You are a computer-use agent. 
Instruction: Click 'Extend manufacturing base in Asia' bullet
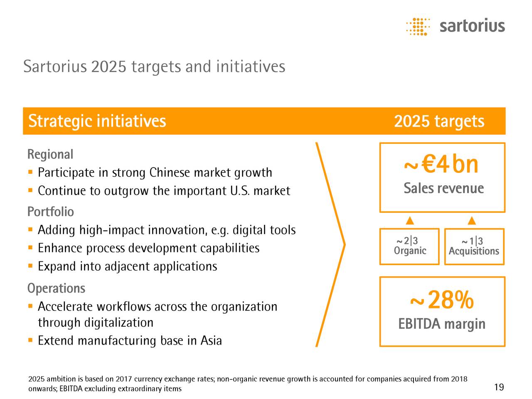pos(130,341)
